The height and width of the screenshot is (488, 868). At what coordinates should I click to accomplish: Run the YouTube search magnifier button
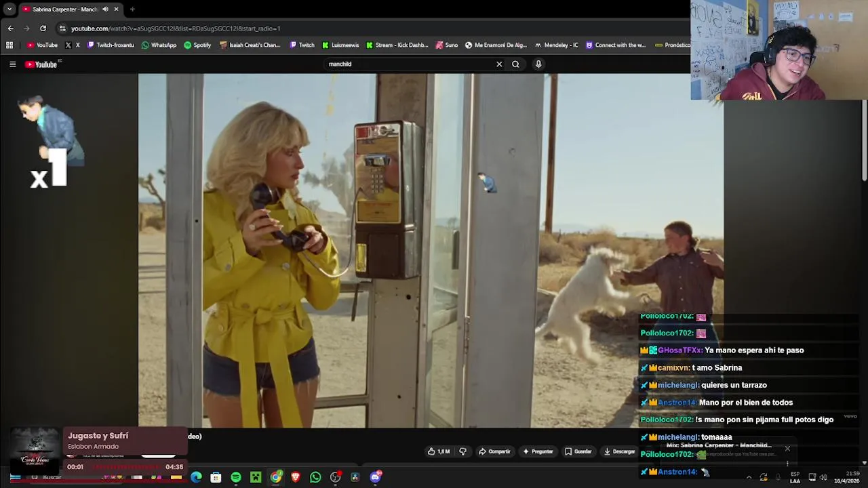click(x=515, y=64)
